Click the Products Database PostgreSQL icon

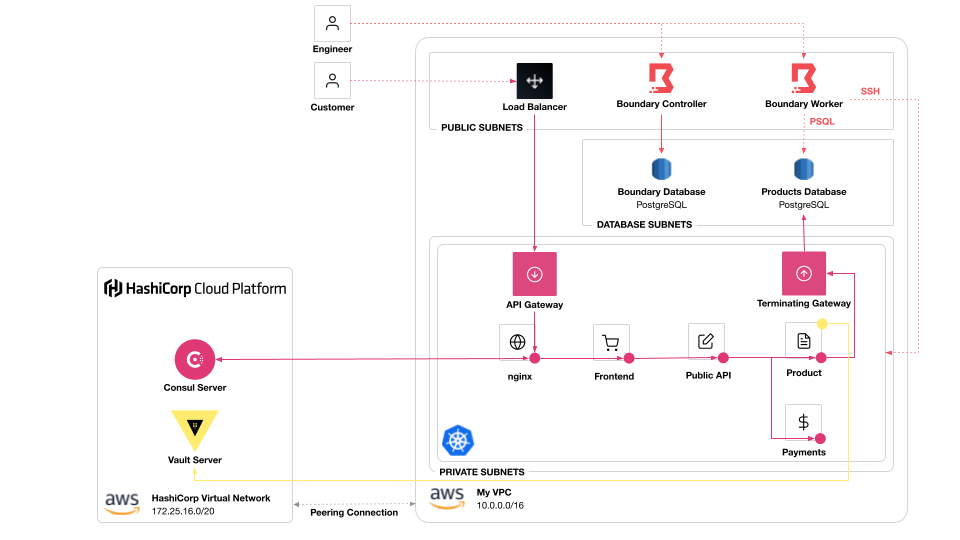tap(803, 169)
